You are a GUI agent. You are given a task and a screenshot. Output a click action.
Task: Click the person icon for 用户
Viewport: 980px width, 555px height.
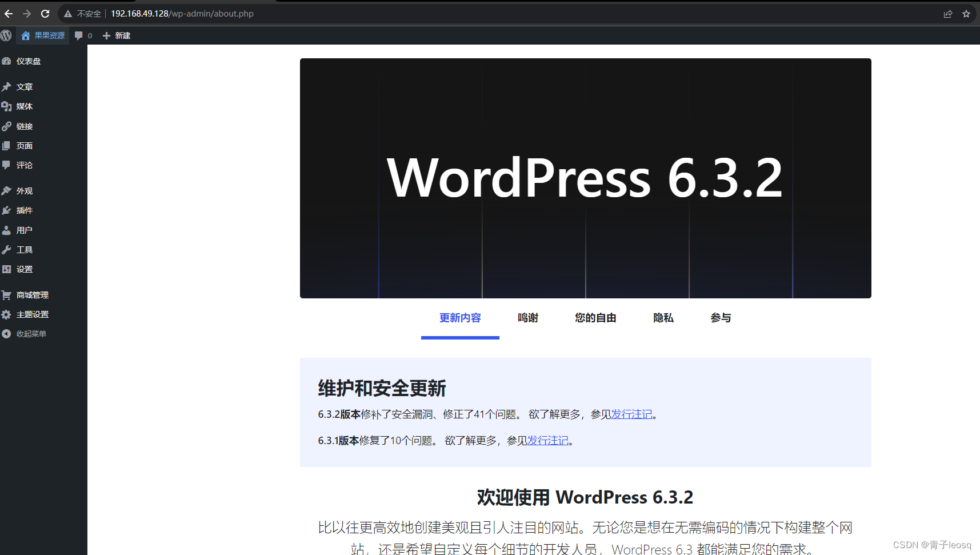click(6, 230)
